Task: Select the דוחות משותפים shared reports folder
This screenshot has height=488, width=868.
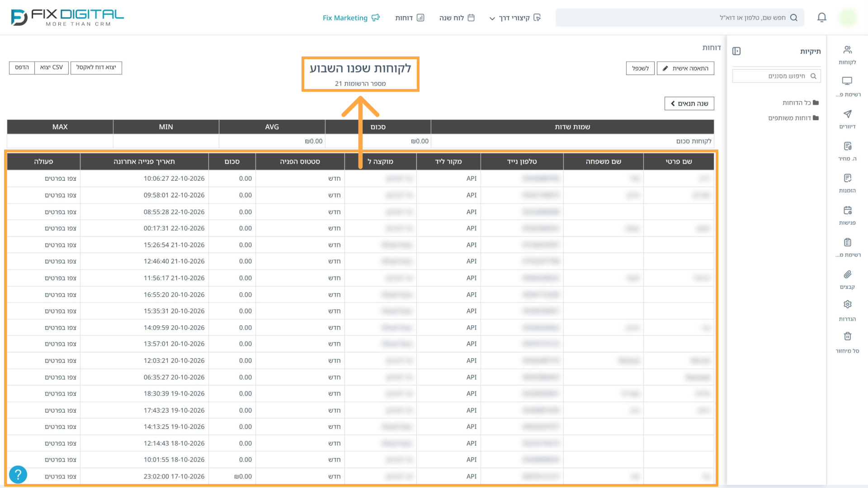Action: pos(793,118)
